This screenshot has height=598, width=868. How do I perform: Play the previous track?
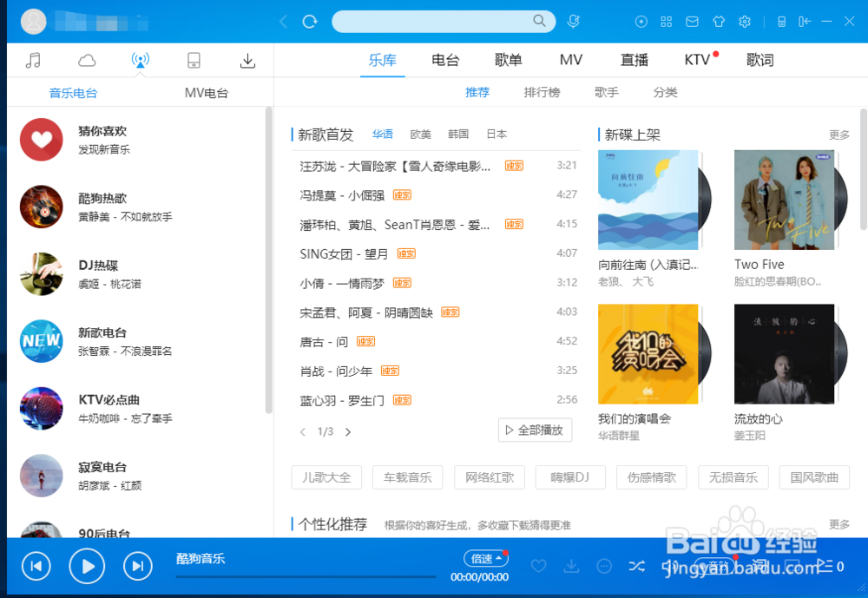[36, 566]
